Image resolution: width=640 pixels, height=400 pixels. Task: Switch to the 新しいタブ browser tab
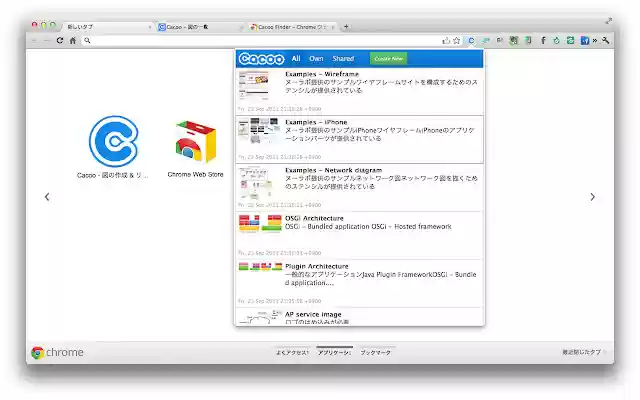pyautogui.click(x=106, y=27)
